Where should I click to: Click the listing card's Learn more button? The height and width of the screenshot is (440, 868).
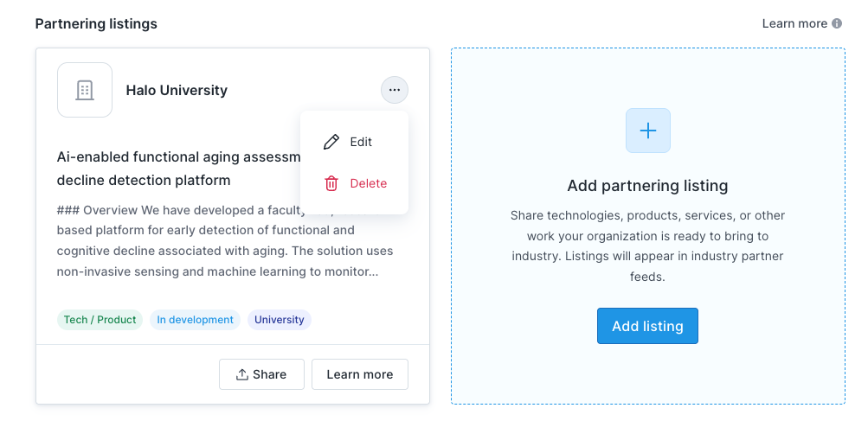click(x=359, y=374)
